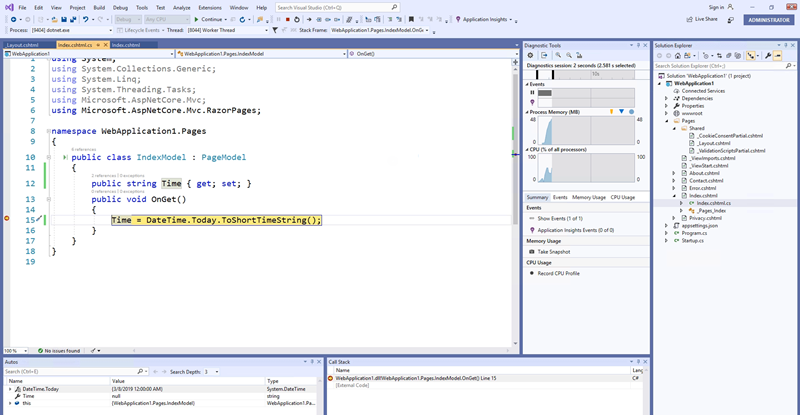Expand the 'this' variable in Autos
The height and width of the screenshot is (415, 800).
pyautogui.click(x=12, y=401)
